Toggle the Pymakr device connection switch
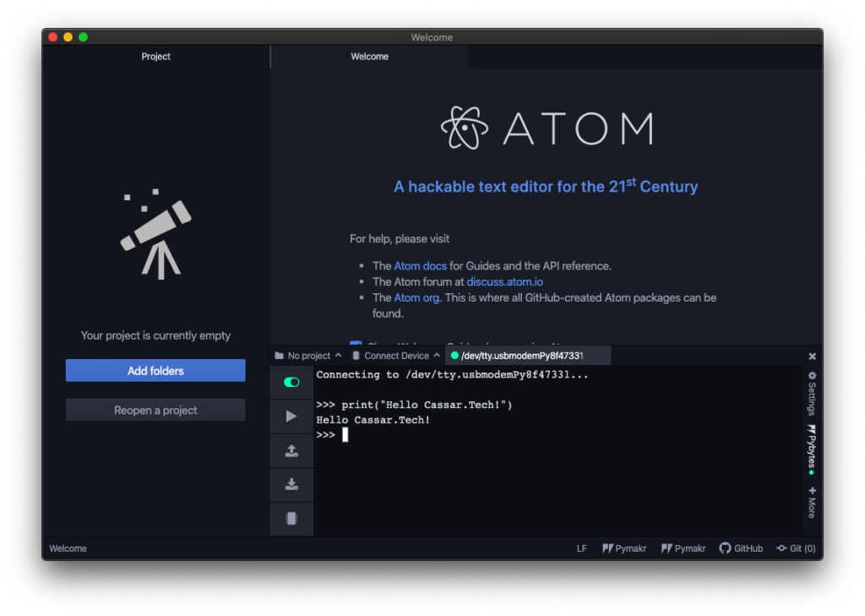This screenshot has width=865, height=616. point(291,382)
